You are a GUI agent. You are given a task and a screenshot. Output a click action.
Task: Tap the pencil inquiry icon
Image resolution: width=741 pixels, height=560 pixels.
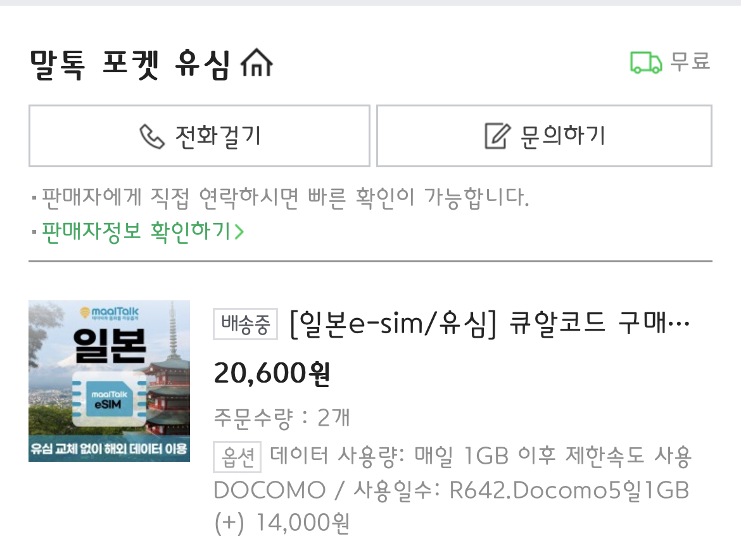(498, 136)
